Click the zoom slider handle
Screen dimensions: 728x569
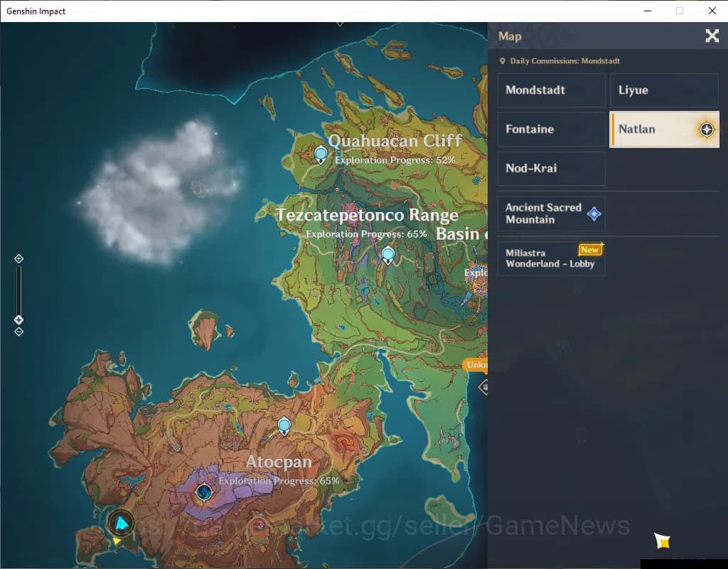[18, 319]
